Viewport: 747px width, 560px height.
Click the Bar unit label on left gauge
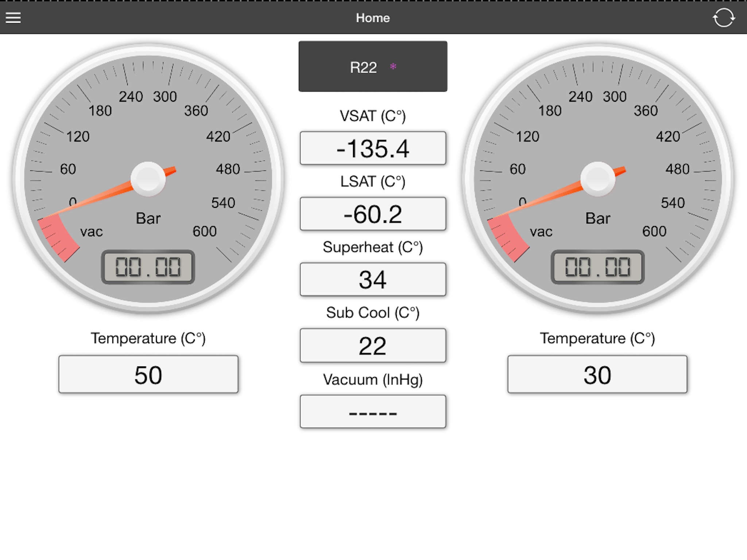click(x=148, y=218)
